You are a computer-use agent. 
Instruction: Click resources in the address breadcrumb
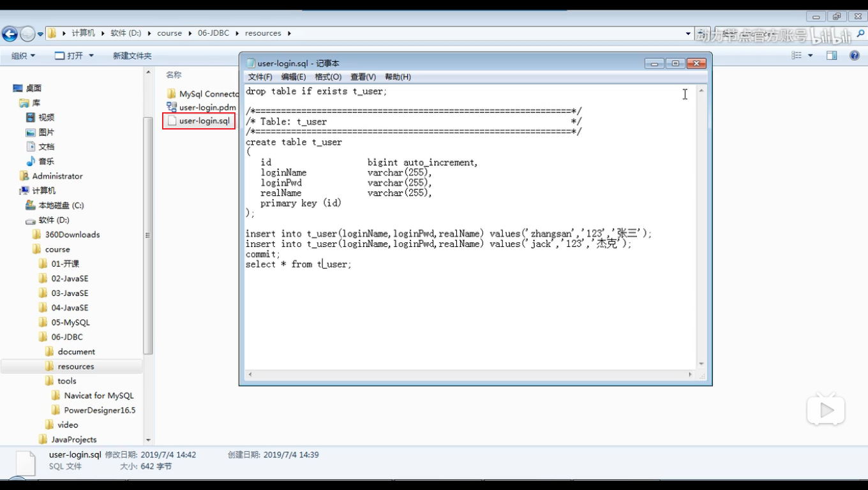coord(263,33)
